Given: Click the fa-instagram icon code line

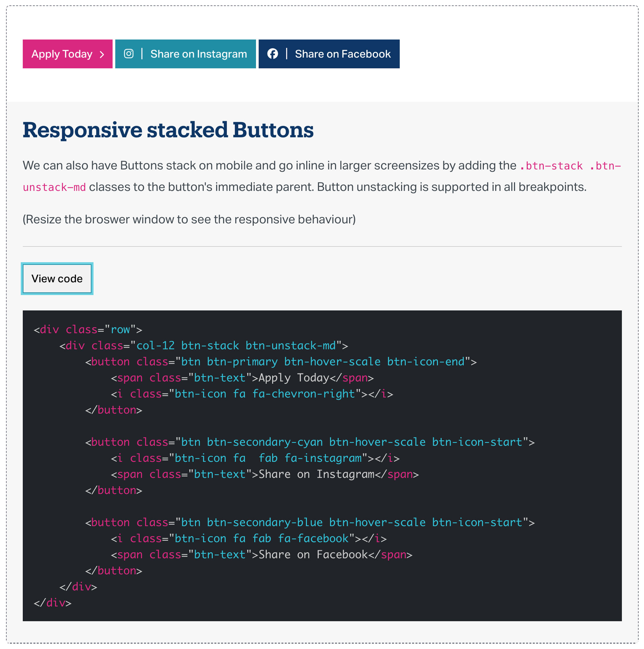Looking at the screenshot, I should click(255, 458).
